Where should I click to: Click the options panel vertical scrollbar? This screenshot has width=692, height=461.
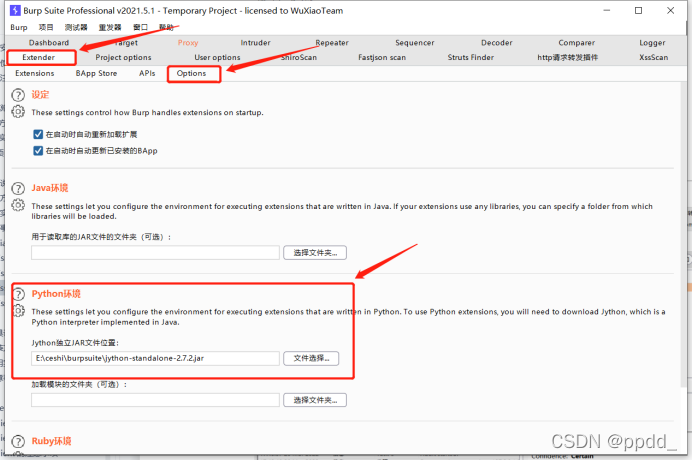(683, 234)
